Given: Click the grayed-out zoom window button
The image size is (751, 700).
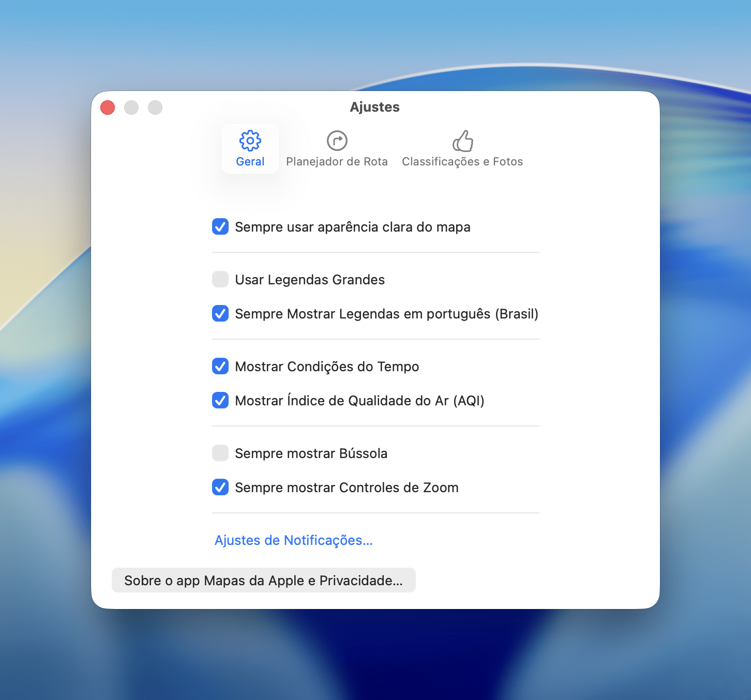Looking at the screenshot, I should coord(155,108).
